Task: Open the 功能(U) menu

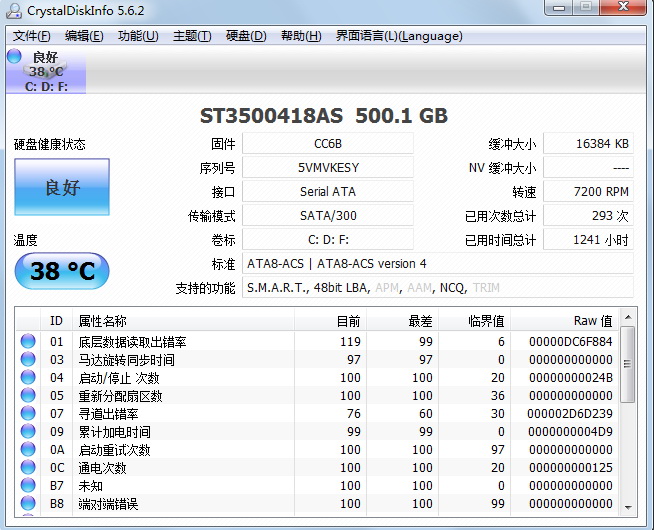Action: click(x=138, y=36)
